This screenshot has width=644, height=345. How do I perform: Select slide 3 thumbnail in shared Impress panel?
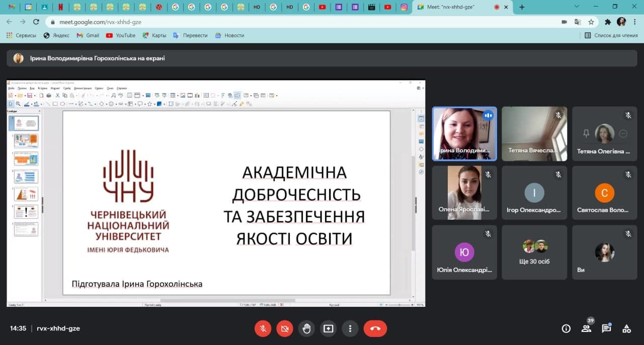pos(26,158)
